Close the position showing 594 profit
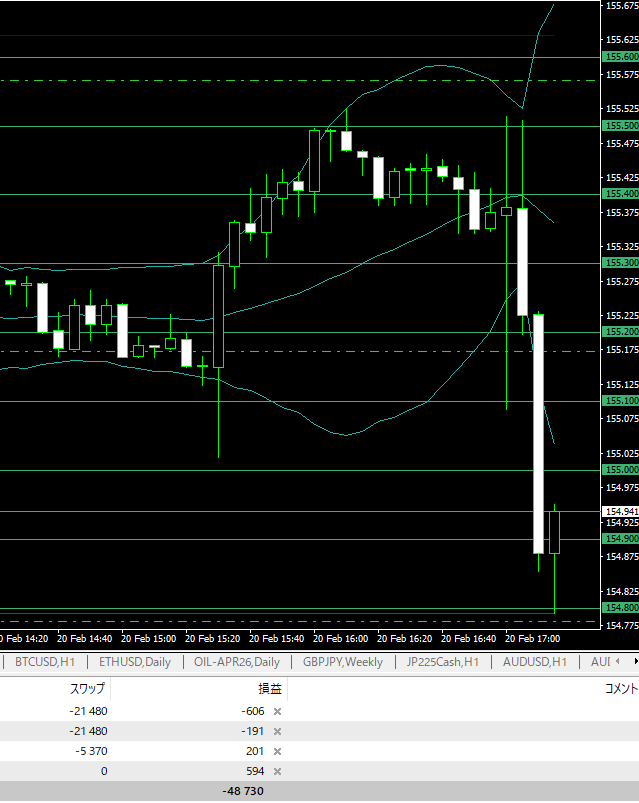 pos(278,771)
